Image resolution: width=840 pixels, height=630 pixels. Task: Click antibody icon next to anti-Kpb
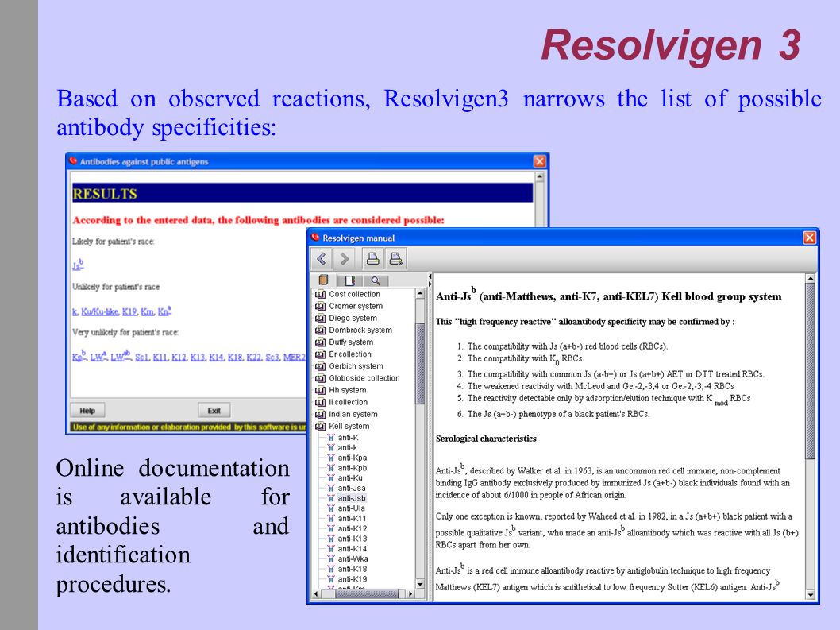coord(331,468)
